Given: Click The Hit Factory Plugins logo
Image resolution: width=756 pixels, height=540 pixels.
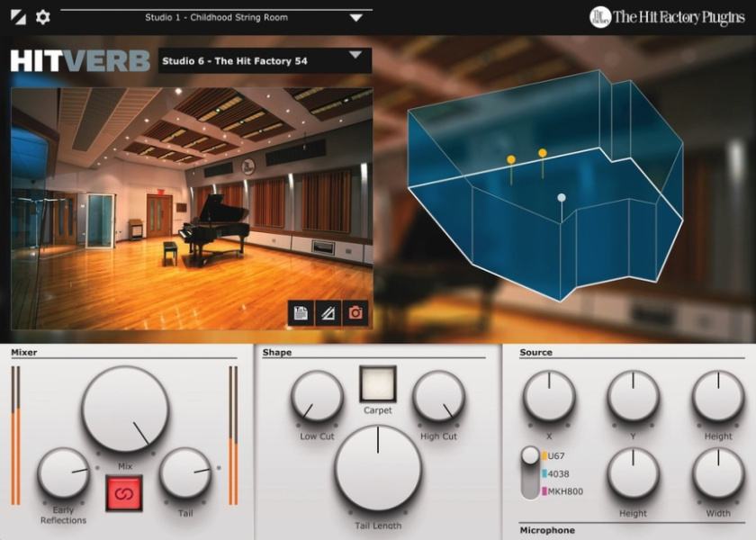Looking at the screenshot, I should 667,17.
